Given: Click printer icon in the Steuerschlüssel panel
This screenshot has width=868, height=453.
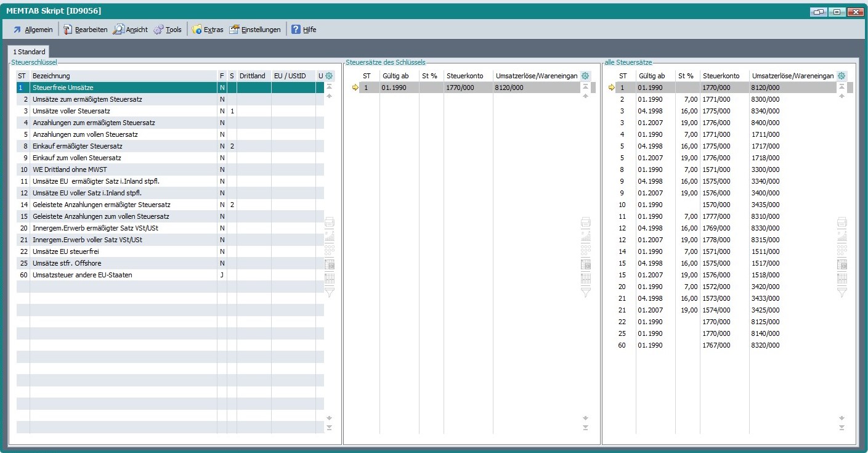Looking at the screenshot, I should coord(329,222).
